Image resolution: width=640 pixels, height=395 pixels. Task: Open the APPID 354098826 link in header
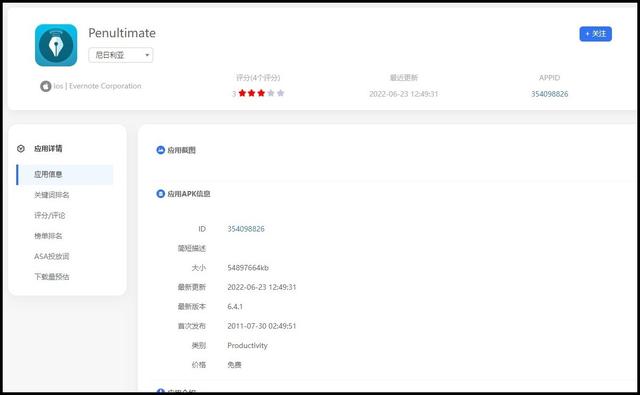point(549,94)
